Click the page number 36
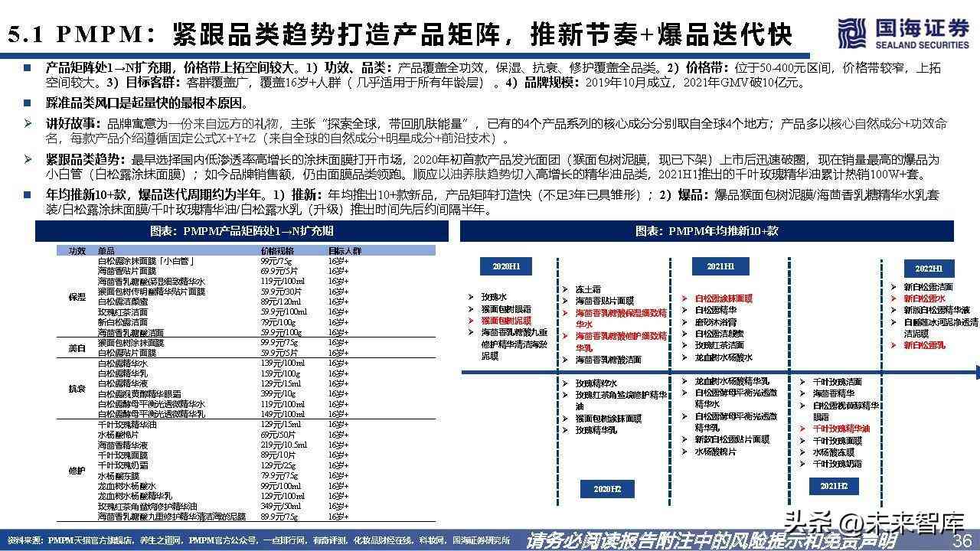The width and height of the screenshot is (980, 551). tap(962, 540)
